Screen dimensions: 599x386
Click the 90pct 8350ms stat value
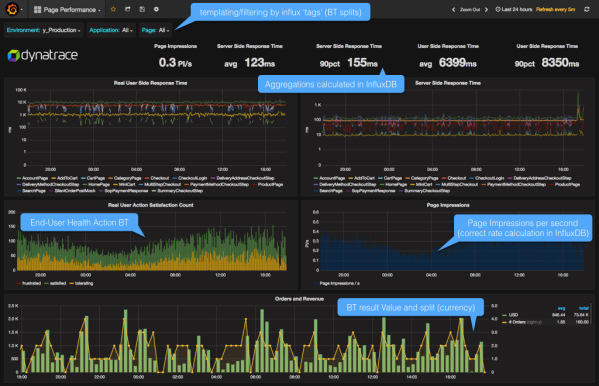(547, 63)
